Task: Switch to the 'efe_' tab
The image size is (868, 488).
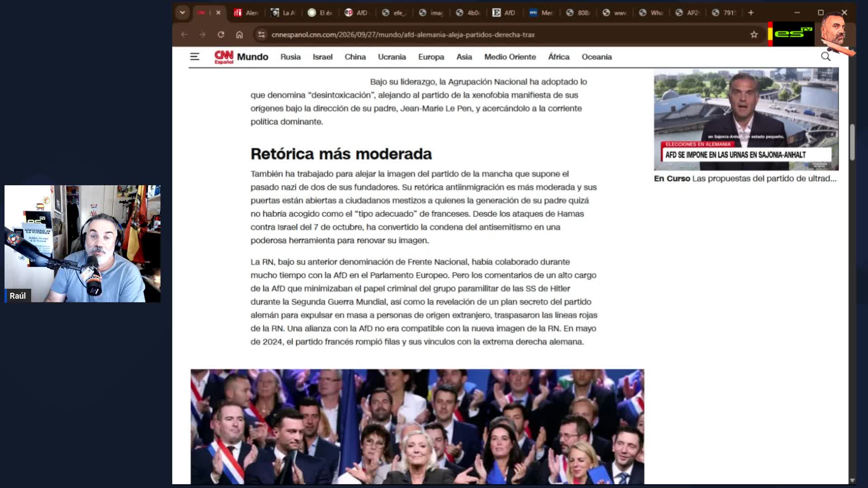Action: (x=394, y=13)
